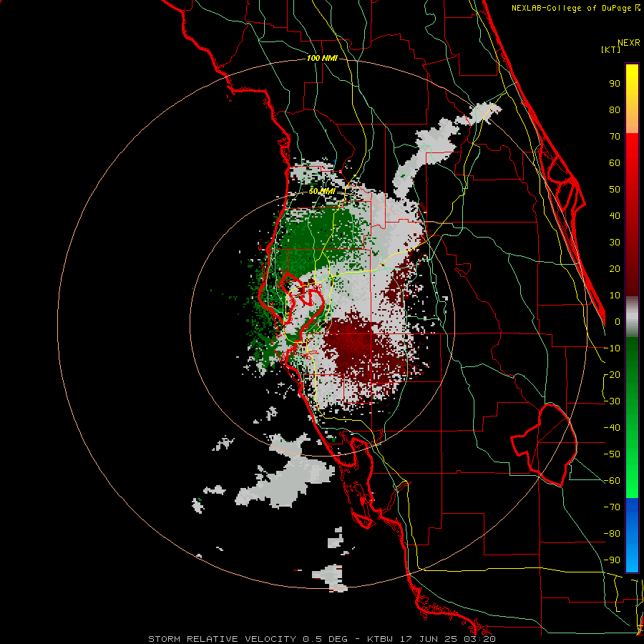Click the -90 scale label

click(x=612, y=560)
